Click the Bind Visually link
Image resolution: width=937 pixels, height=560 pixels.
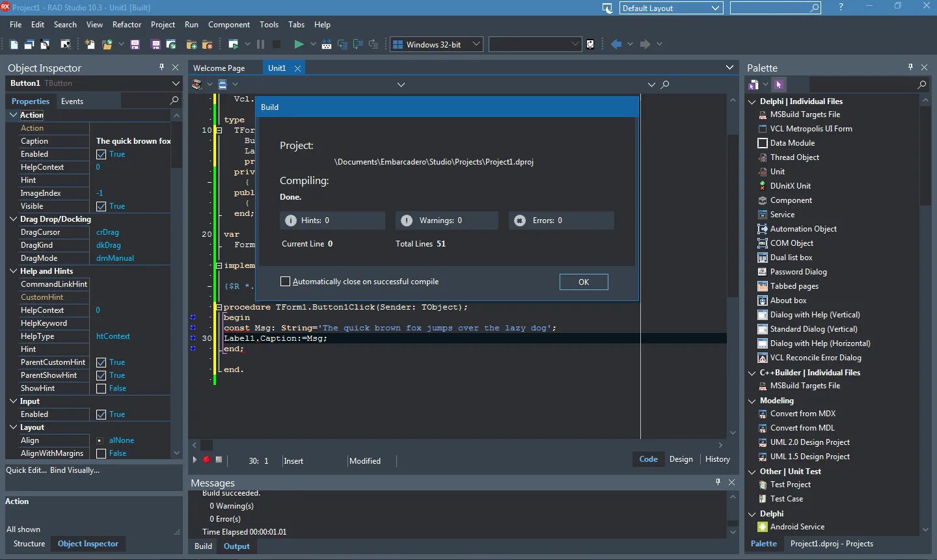[75, 470]
